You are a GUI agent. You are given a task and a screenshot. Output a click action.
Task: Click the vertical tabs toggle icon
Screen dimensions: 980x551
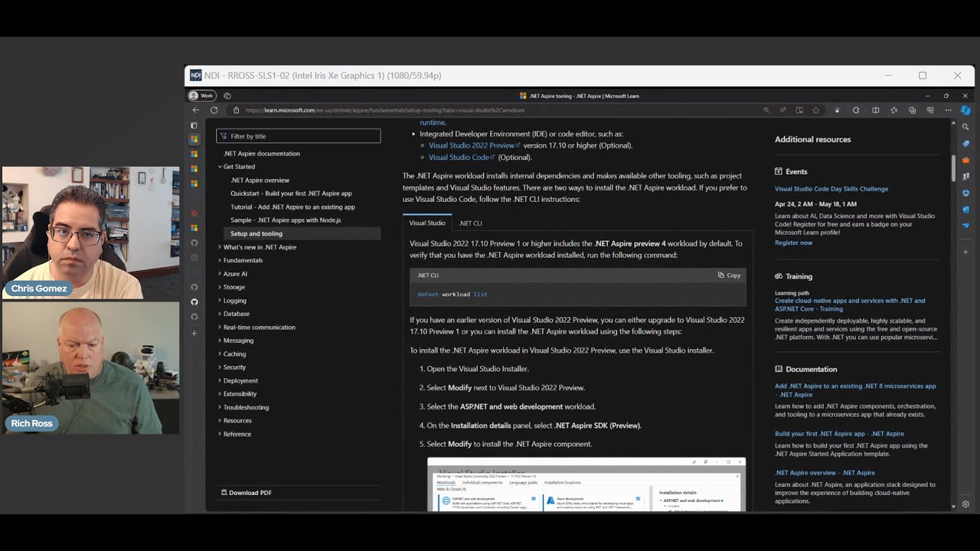pos(194,126)
